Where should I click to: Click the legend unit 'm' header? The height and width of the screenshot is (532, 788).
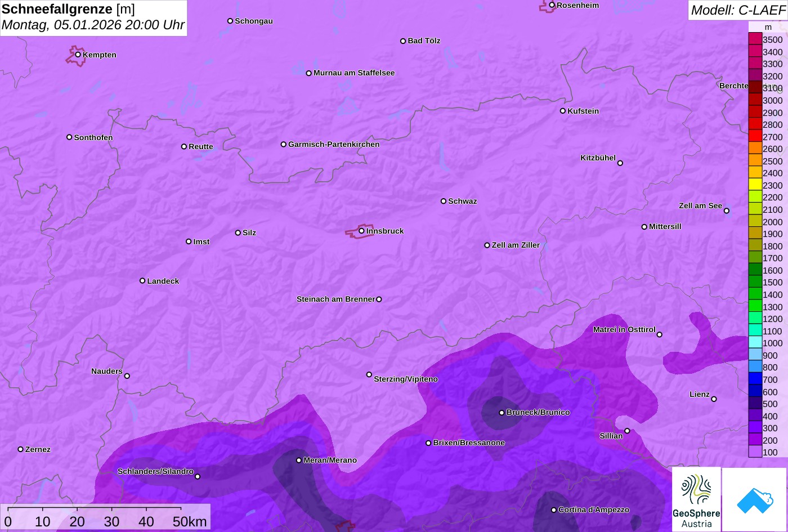[768, 26]
